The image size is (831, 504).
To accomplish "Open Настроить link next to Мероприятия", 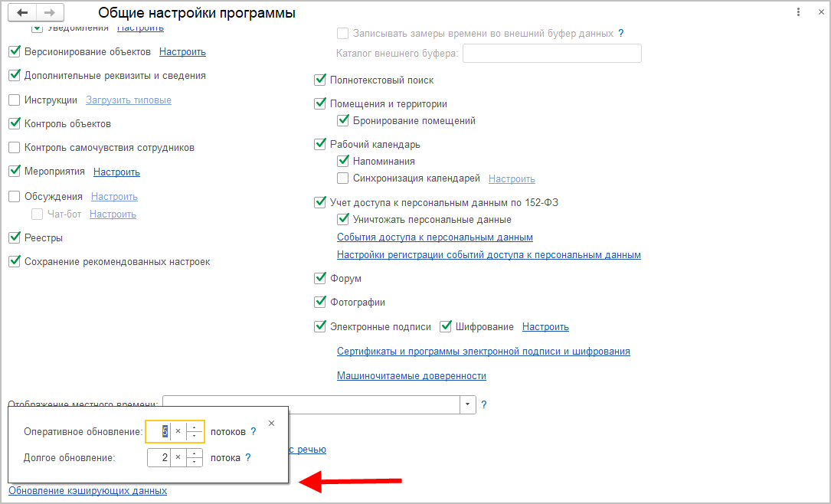I will 116,172.
